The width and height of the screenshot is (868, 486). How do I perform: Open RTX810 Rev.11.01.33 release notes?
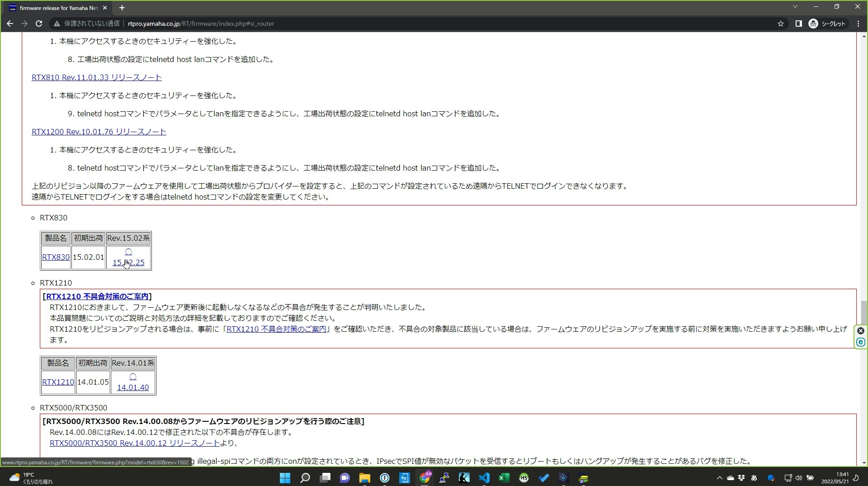[96, 77]
